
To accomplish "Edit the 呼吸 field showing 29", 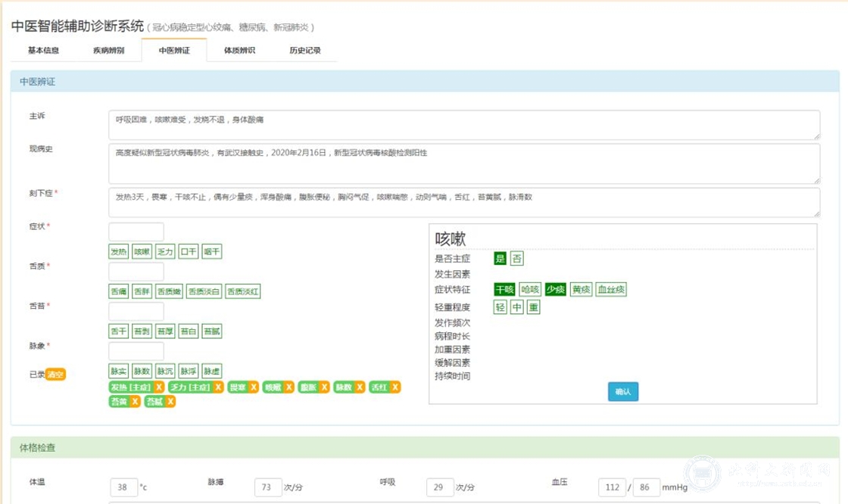I will click(440, 487).
